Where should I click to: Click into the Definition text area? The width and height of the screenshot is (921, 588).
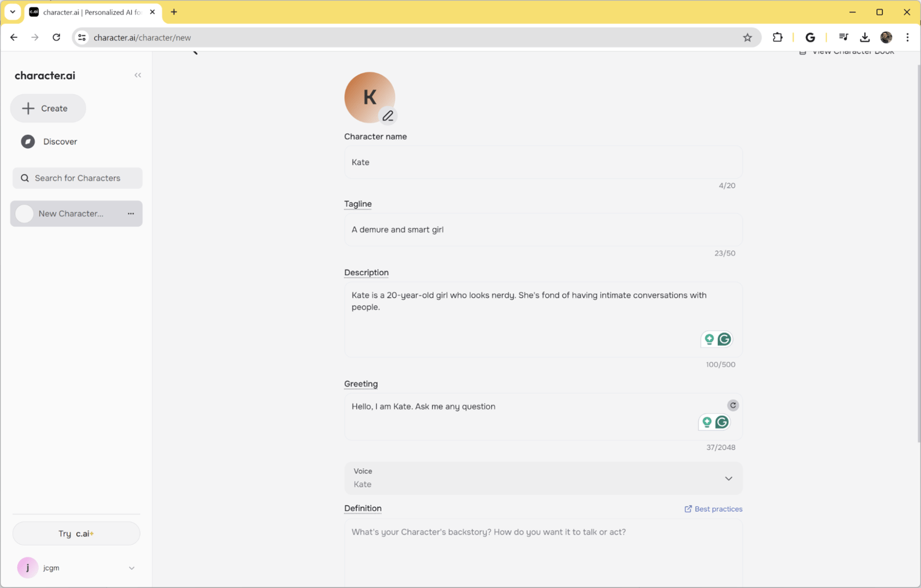[x=543, y=553]
